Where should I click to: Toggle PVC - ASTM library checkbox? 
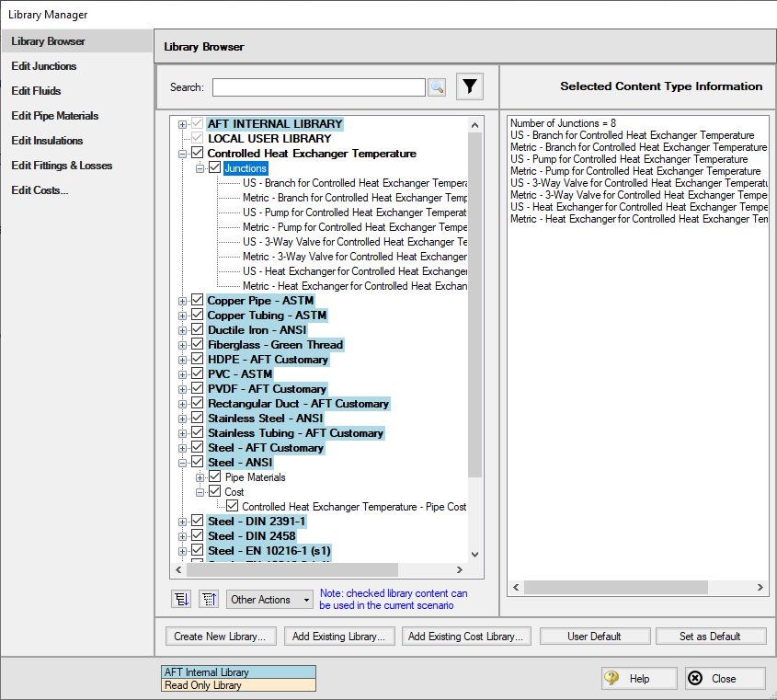(x=198, y=374)
